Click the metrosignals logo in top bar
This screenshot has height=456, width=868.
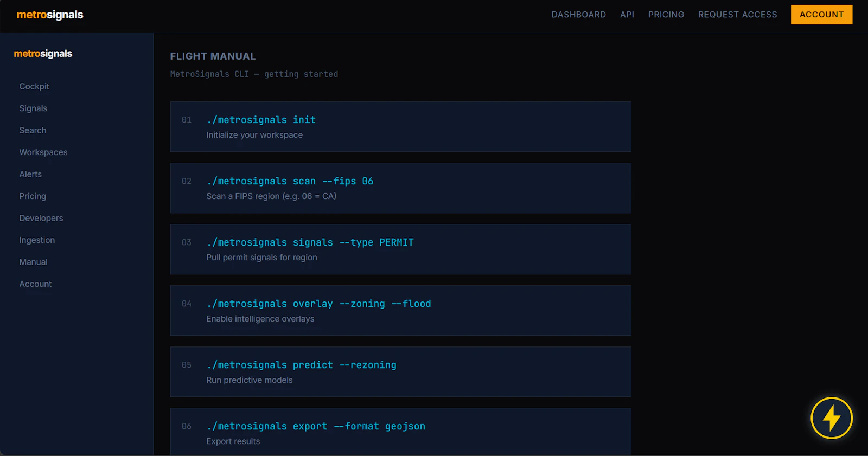(x=50, y=15)
